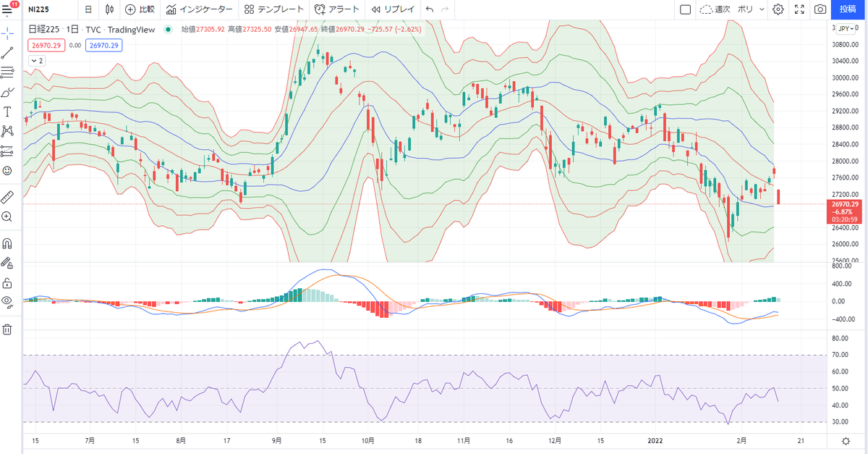Open the インジケーター indicators menu
868x454 pixels.
coord(199,9)
